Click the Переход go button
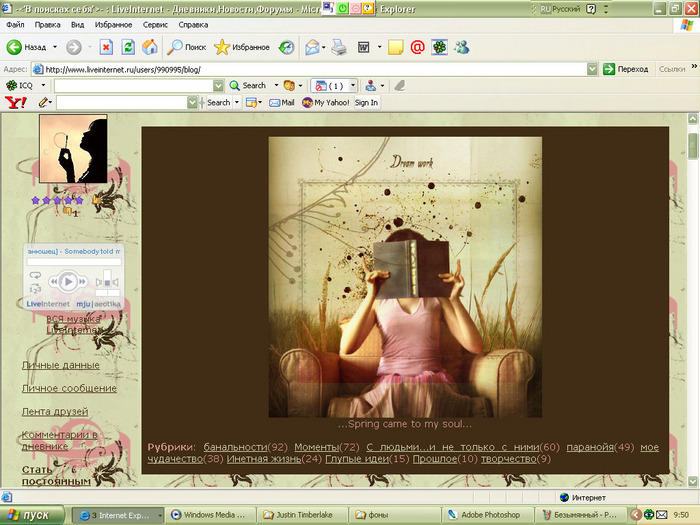The image size is (700, 525). (625, 69)
